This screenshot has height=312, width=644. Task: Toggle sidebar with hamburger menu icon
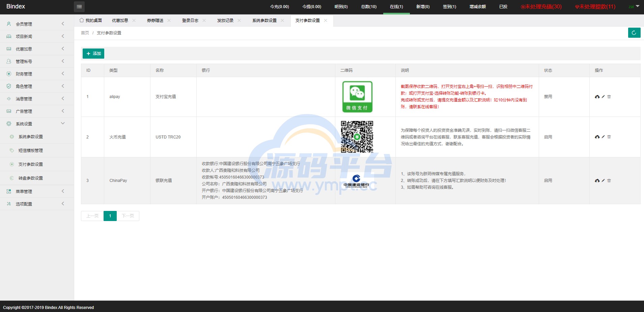[79, 6]
